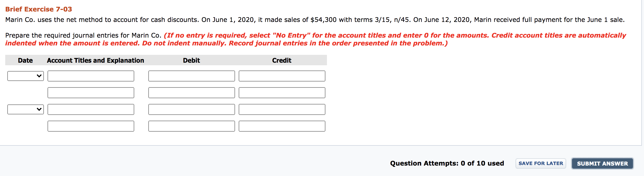Click the SAVE FOR LATER button
Viewport: 644px width, 176px height.
541,163
